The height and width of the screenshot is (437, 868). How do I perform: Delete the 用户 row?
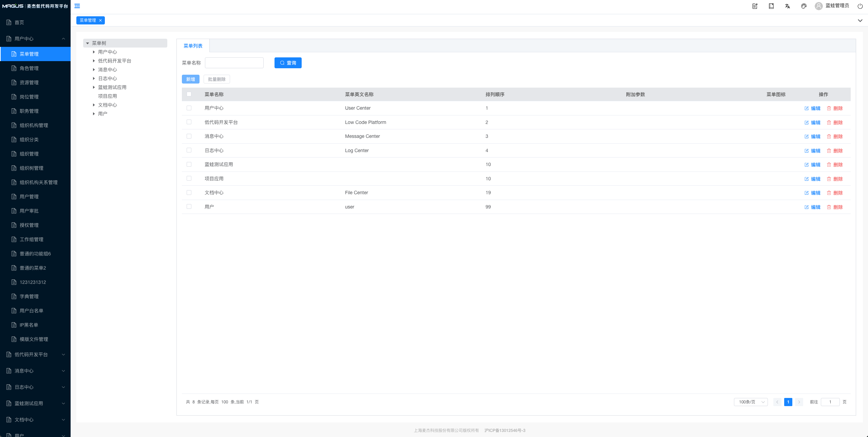click(835, 207)
